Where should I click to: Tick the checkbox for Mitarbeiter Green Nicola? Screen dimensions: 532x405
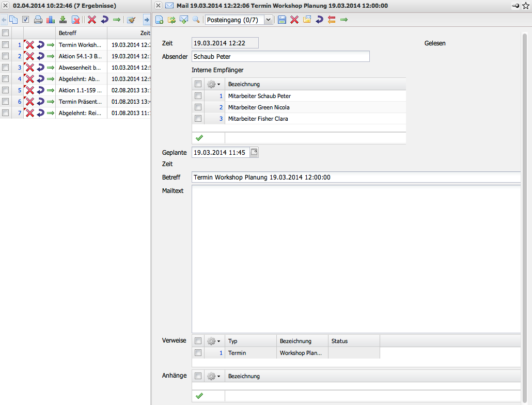[x=198, y=107]
